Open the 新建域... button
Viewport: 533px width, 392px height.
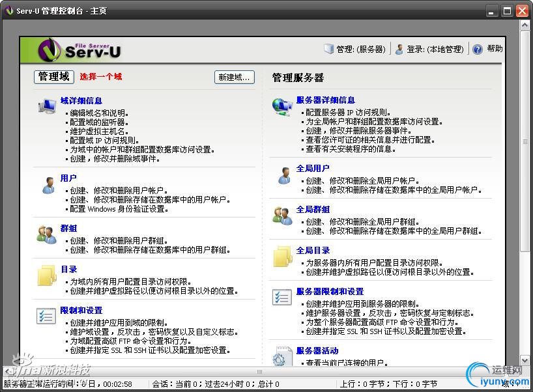pos(234,77)
